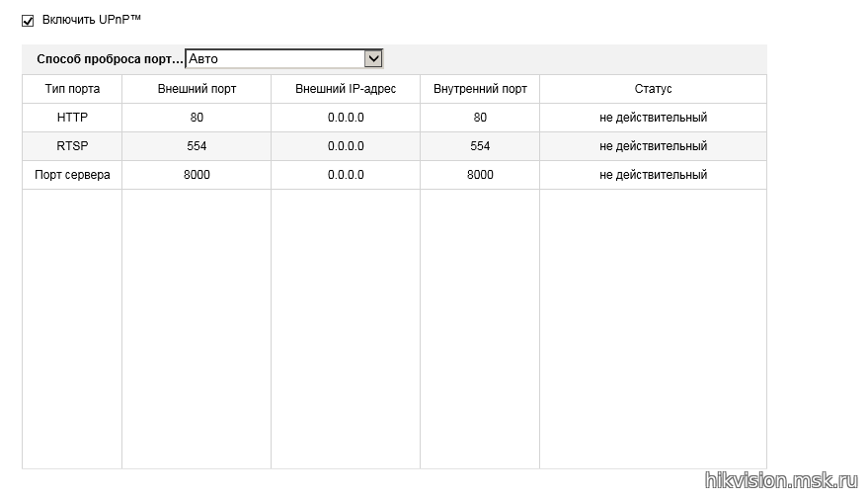Click the Статус column header

653,89
